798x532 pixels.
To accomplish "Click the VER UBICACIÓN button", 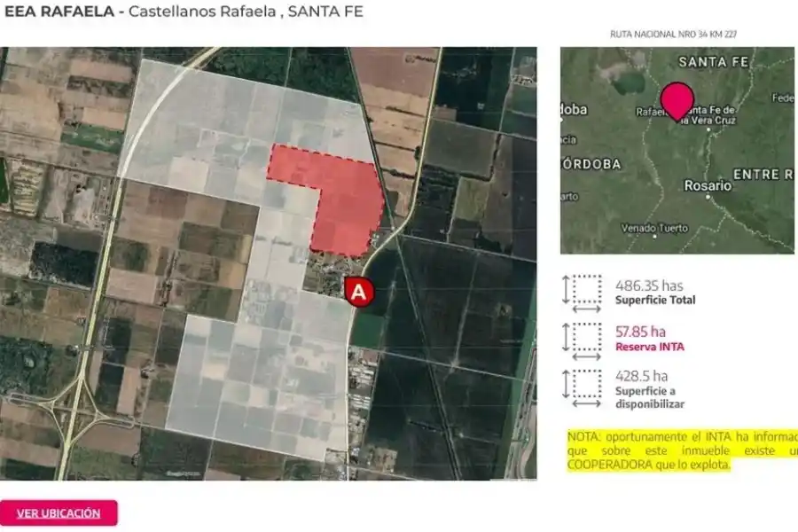I will [59, 512].
